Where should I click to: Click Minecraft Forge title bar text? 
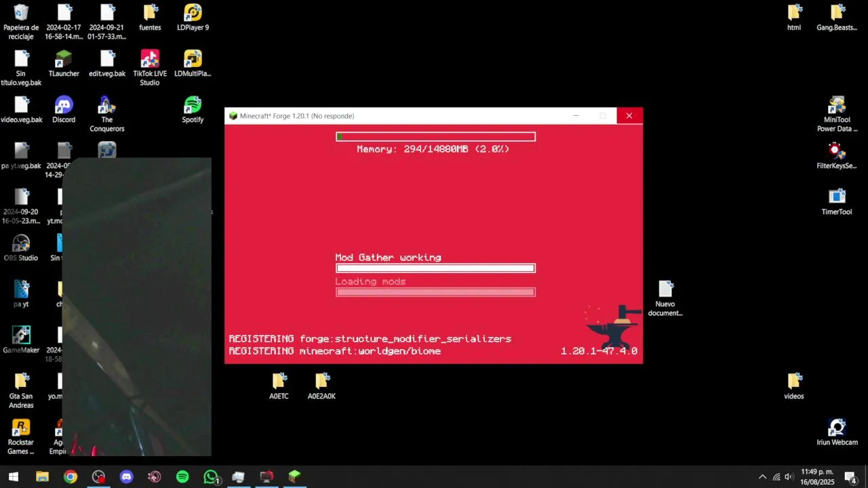point(297,116)
